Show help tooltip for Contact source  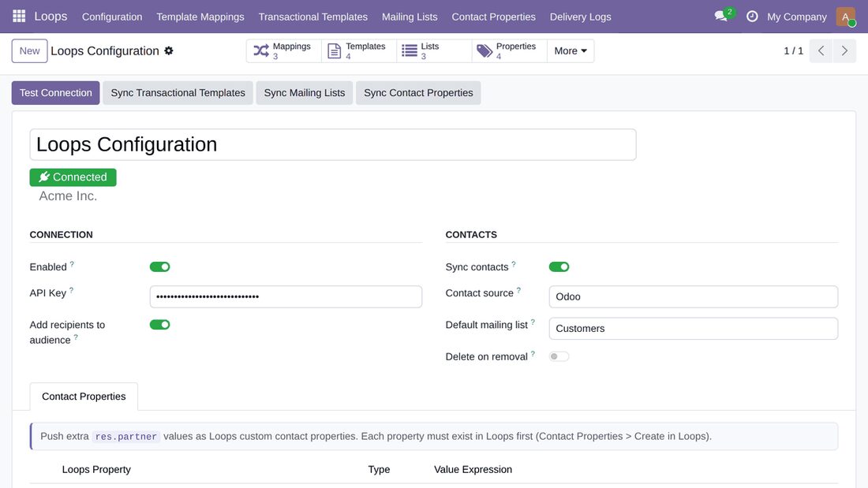(518, 290)
